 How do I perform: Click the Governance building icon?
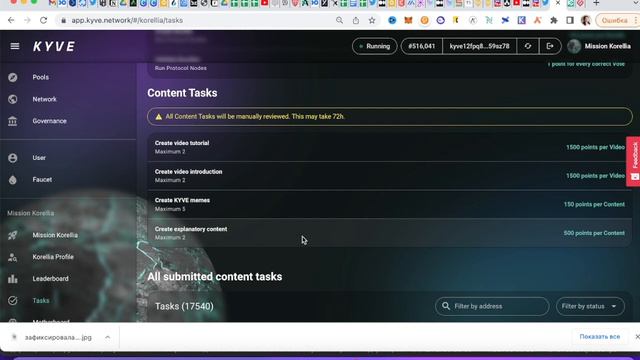pyautogui.click(x=13, y=121)
